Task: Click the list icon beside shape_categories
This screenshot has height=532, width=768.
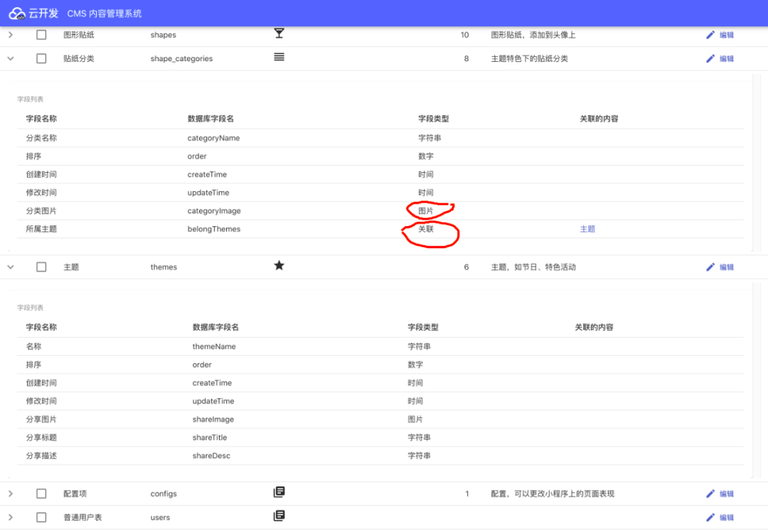Action: tap(279, 57)
